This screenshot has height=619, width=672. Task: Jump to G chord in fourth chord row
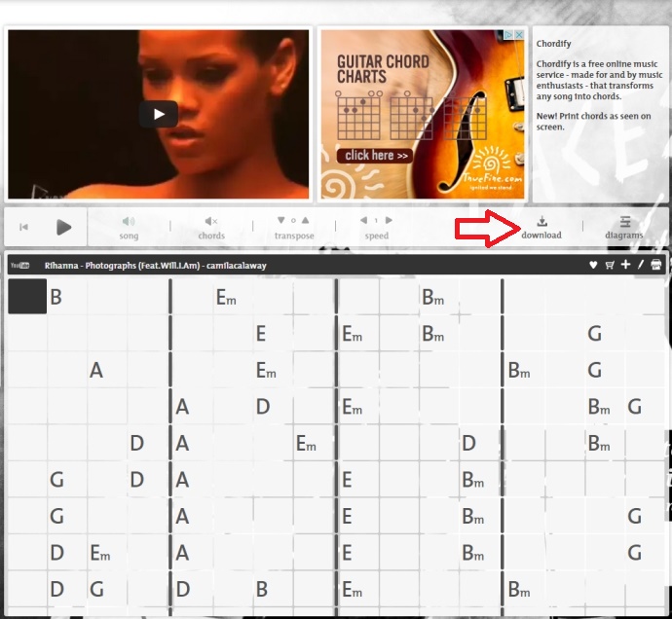point(635,407)
